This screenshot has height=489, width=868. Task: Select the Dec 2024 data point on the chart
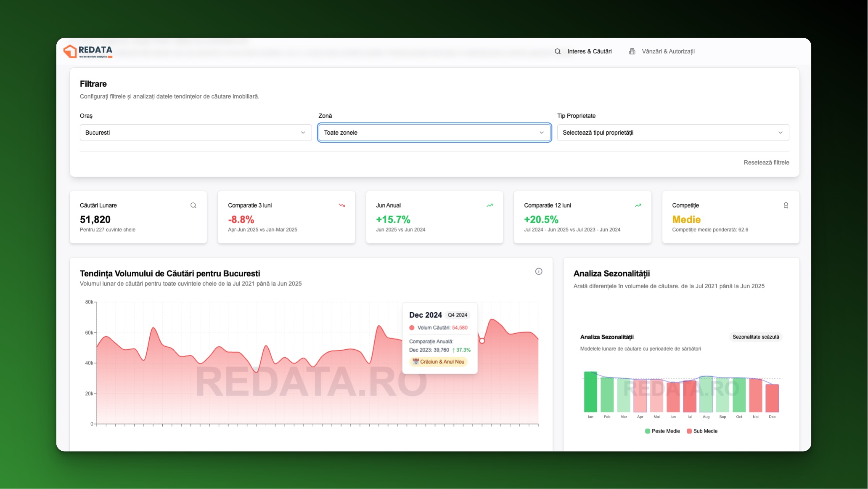482,341
